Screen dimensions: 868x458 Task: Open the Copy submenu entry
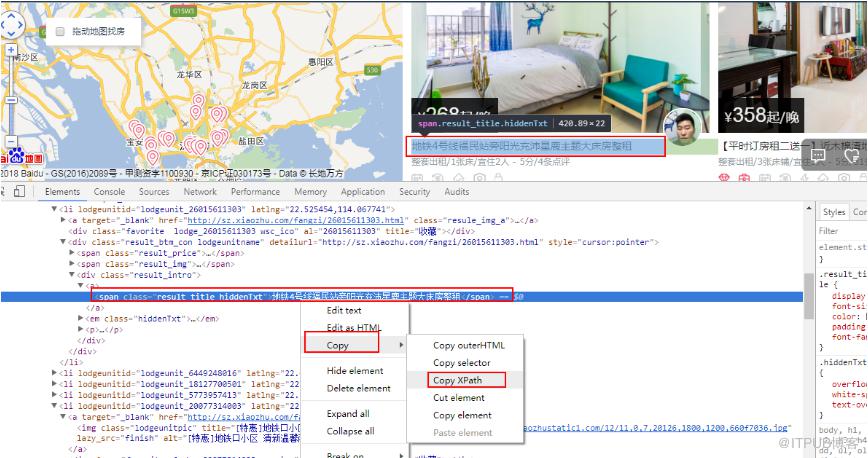pos(355,346)
